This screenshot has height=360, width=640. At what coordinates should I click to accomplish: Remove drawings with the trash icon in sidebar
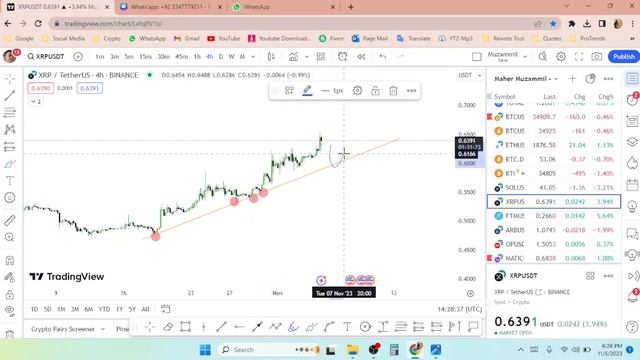pos(10,334)
